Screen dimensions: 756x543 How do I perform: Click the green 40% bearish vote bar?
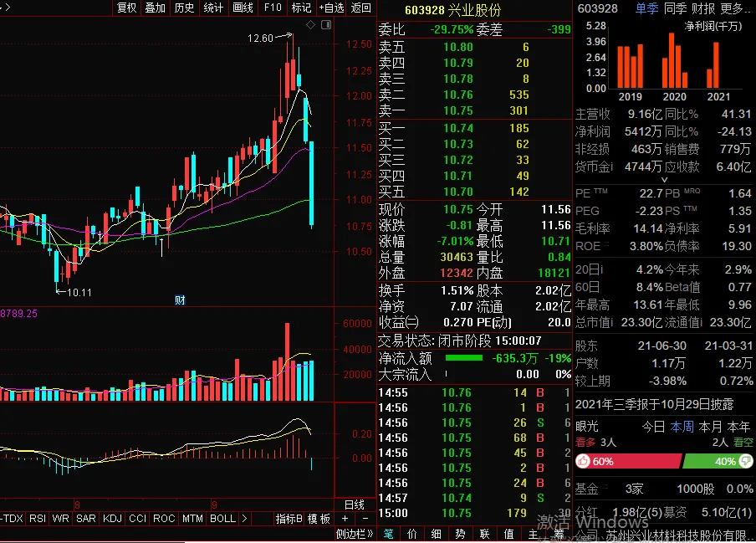coord(718,462)
